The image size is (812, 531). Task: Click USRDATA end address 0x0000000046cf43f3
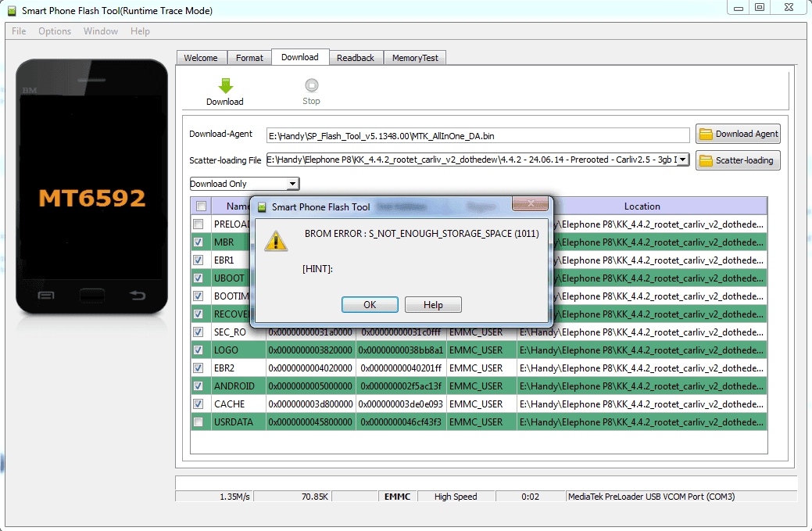tap(401, 422)
